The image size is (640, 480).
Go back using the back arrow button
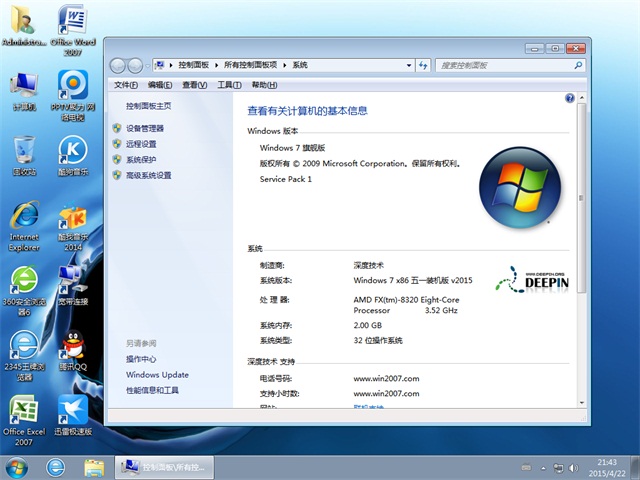click(118, 65)
